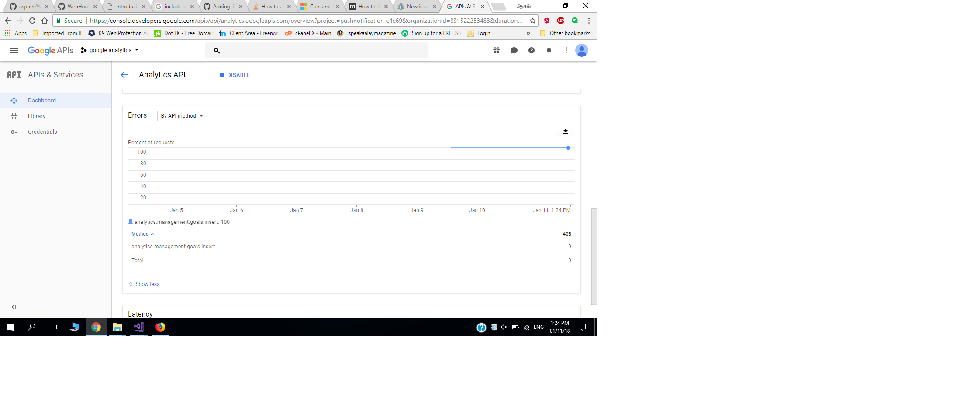This screenshot has width=980, height=418.
Task: Open the hamburger navigation menu
Action: (14, 50)
